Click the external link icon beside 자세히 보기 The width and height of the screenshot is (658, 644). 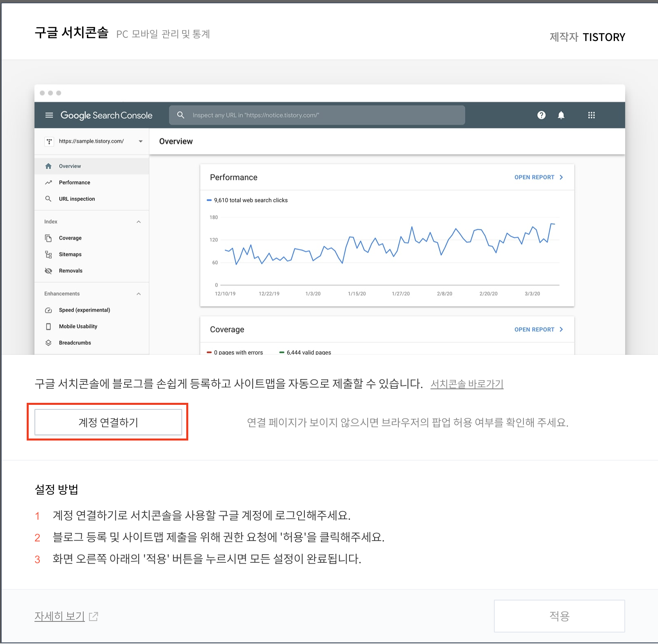pyautogui.click(x=94, y=616)
